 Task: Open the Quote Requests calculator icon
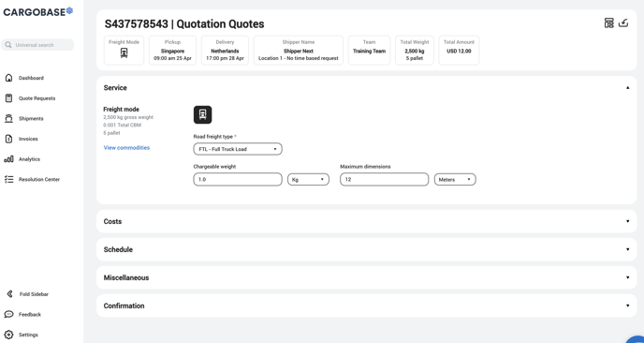pos(8,98)
